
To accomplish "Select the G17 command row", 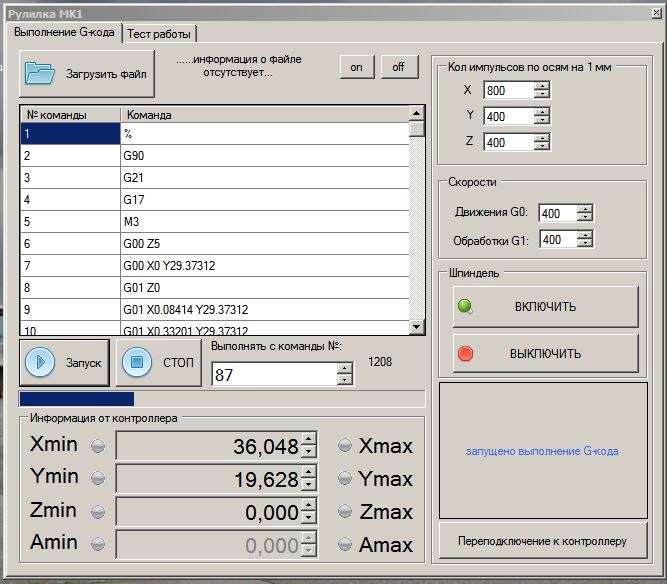I will pos(214,199).
